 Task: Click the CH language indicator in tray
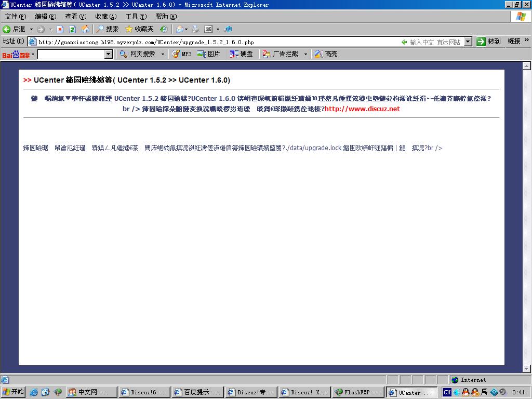pos(447,393)
